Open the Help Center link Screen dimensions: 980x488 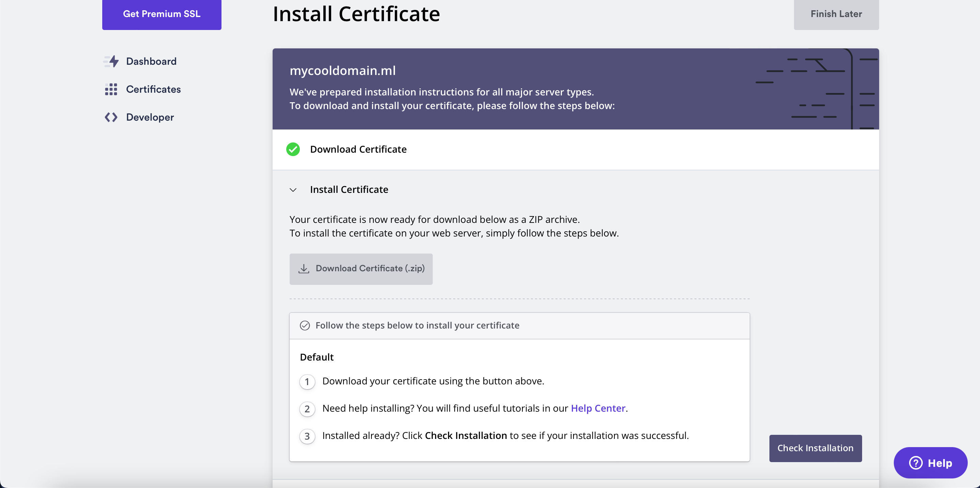pos(598,409)
